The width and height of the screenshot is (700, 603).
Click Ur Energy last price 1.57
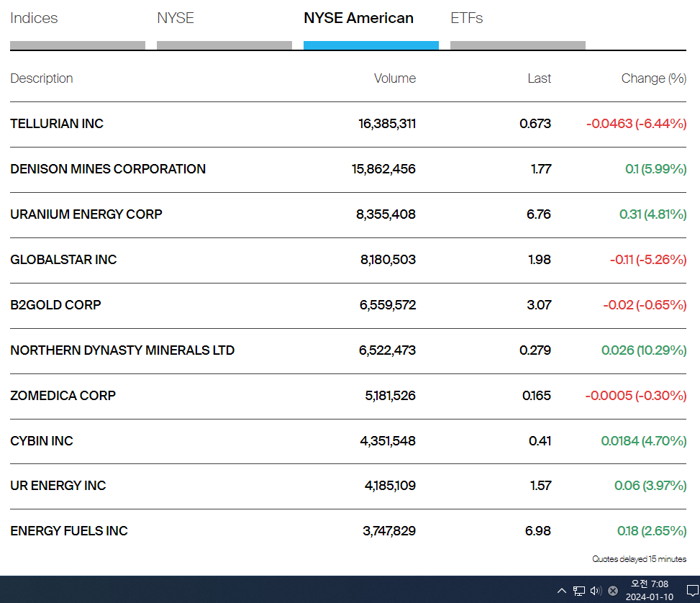[540, 486]
